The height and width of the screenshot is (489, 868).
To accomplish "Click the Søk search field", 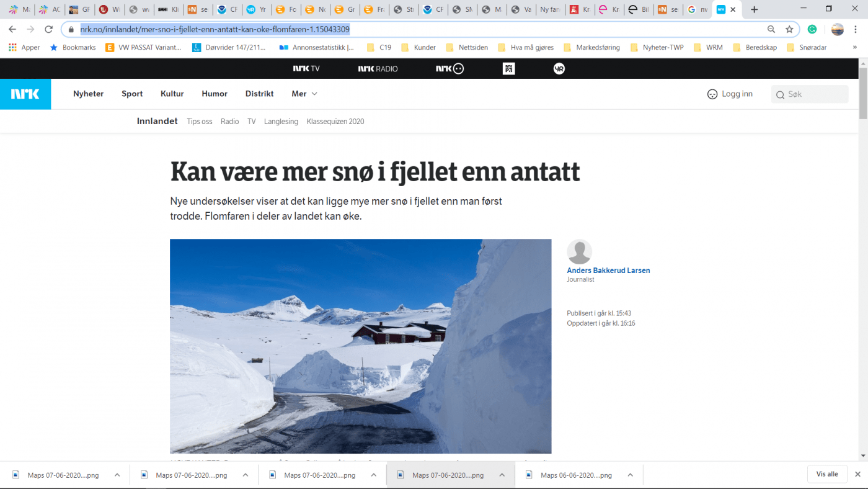I will (x=810, y=94).
